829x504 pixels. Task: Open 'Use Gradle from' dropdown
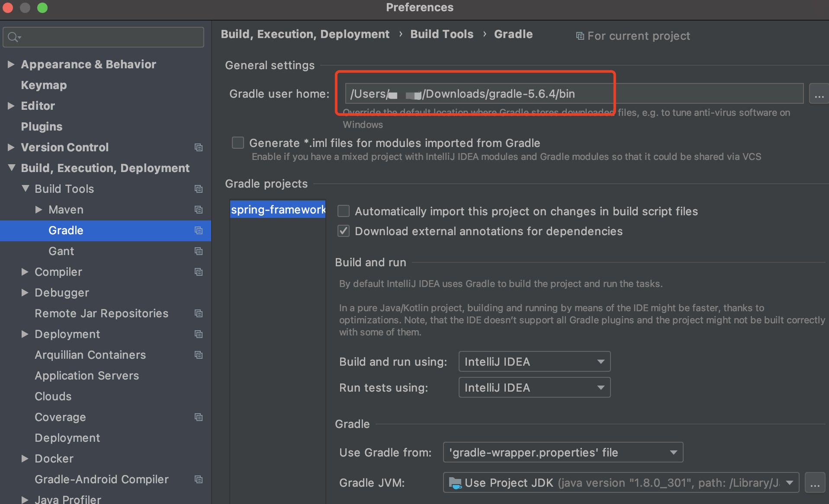[563, 452]
